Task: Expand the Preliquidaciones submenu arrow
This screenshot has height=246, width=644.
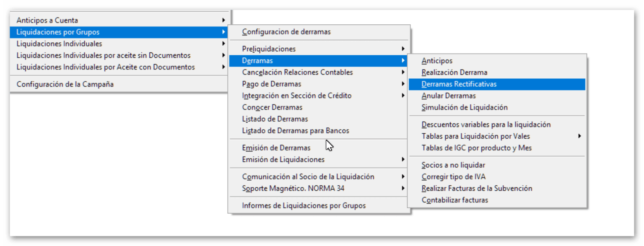Action: pos(403,49)
